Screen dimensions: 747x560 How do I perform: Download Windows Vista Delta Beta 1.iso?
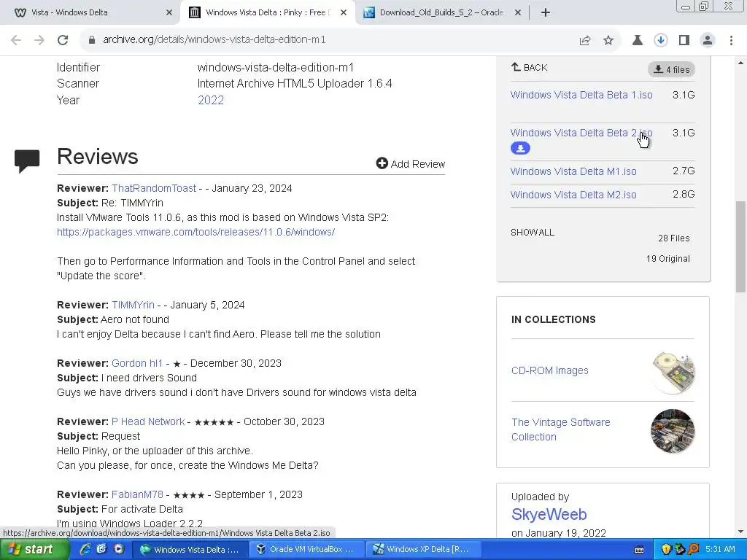click(x=581, y=95)
